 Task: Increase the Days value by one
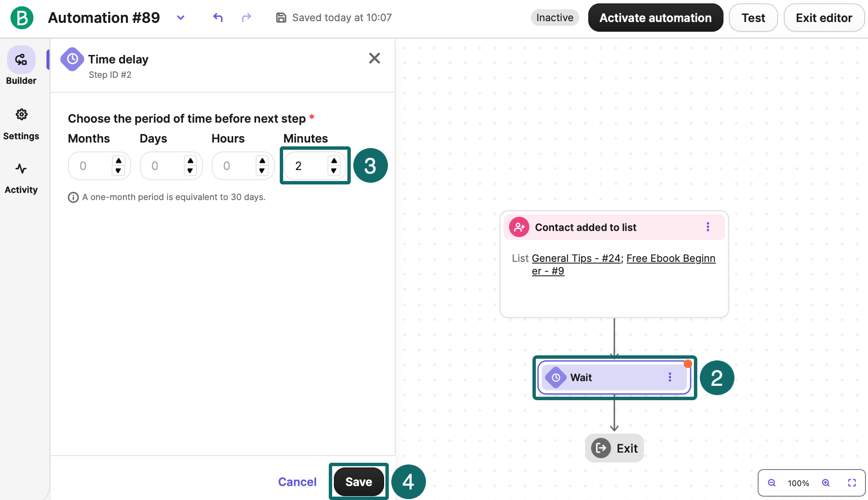pos(190,161)
